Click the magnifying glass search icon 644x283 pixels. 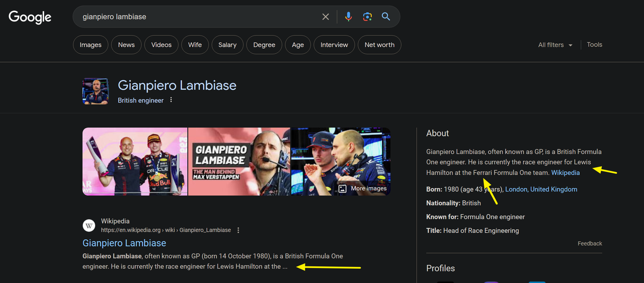386,17
